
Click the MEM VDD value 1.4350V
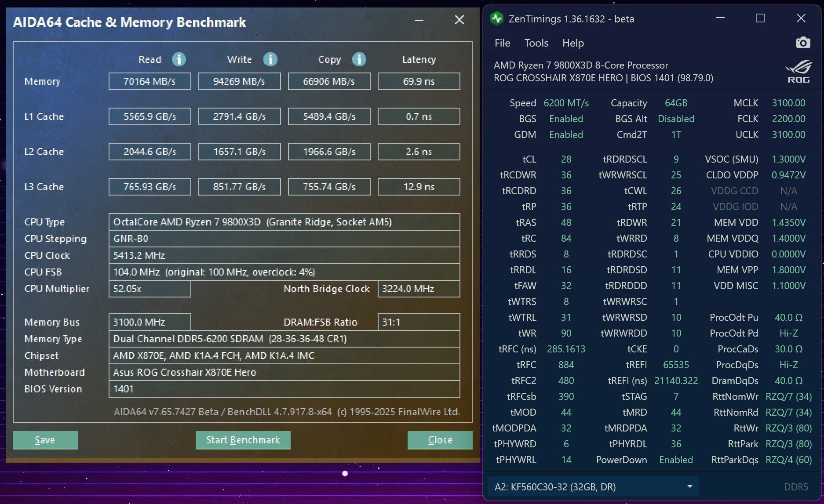789,222
